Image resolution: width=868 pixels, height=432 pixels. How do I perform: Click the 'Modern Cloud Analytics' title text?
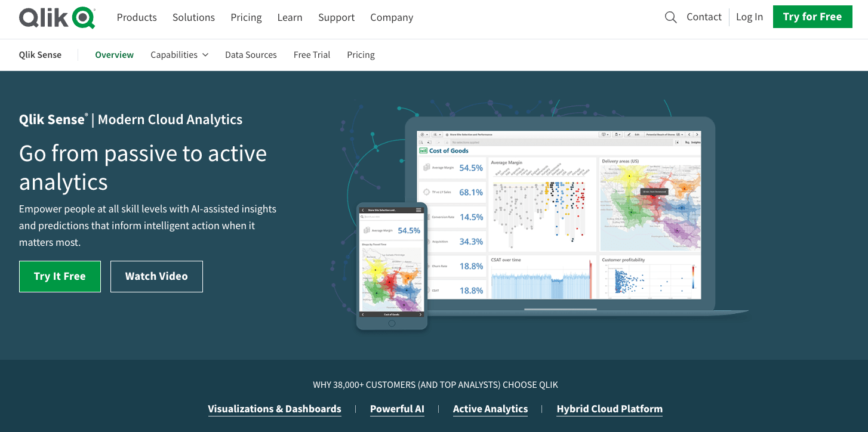170,119
